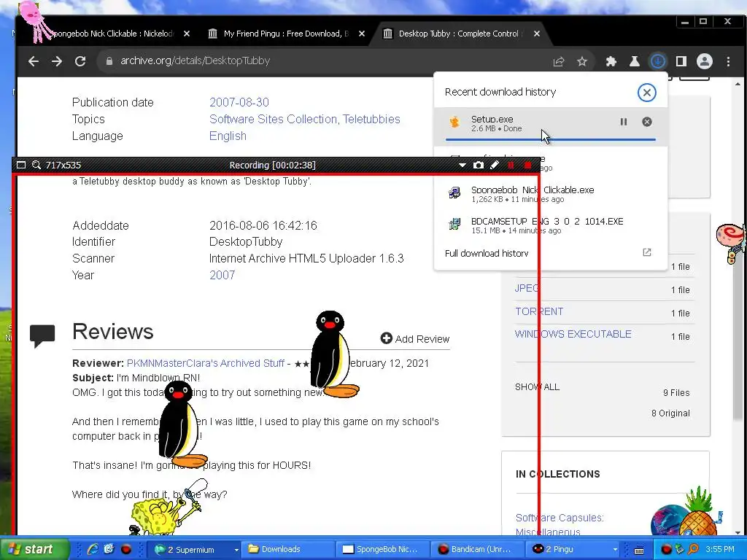747x560 pixels.
Task: Expand the Supermium taskbar group arrow
Action: pos(236,550)
